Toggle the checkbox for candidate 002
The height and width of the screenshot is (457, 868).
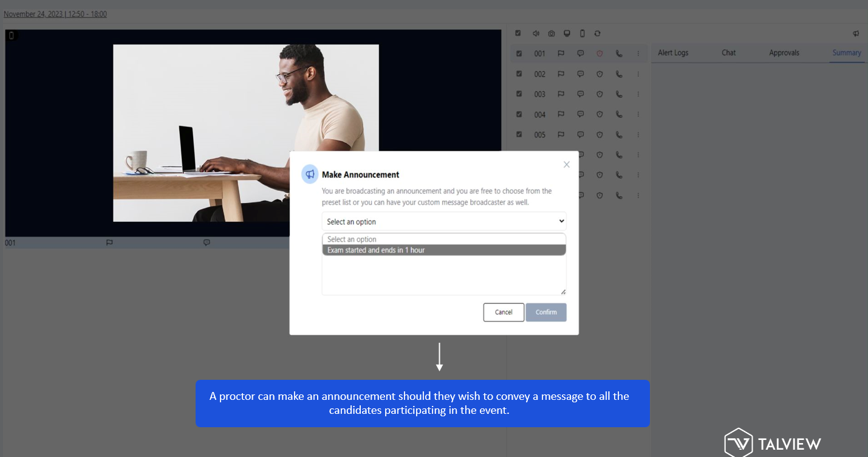coord(519,74)
